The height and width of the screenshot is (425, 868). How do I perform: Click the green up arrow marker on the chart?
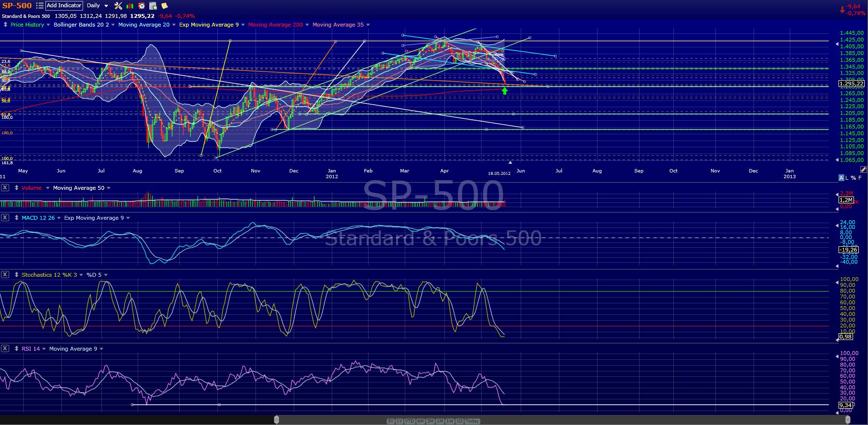coord(505,91)
